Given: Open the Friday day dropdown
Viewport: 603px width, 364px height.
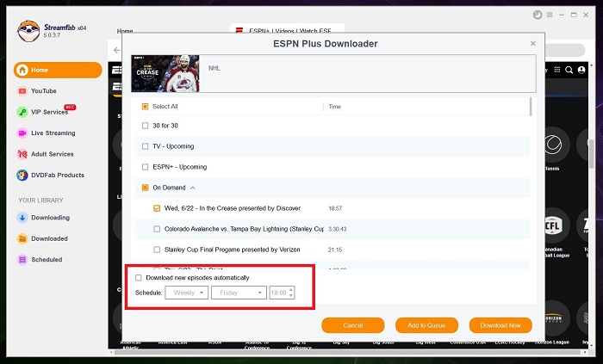Looking at the screenshot, I should (239, 293).
